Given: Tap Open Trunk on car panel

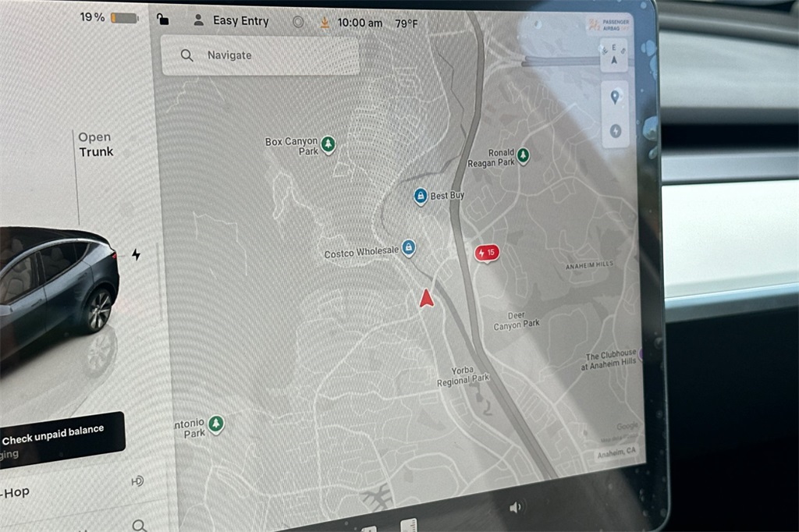Looking at the screenshot, I should [96, 145].
